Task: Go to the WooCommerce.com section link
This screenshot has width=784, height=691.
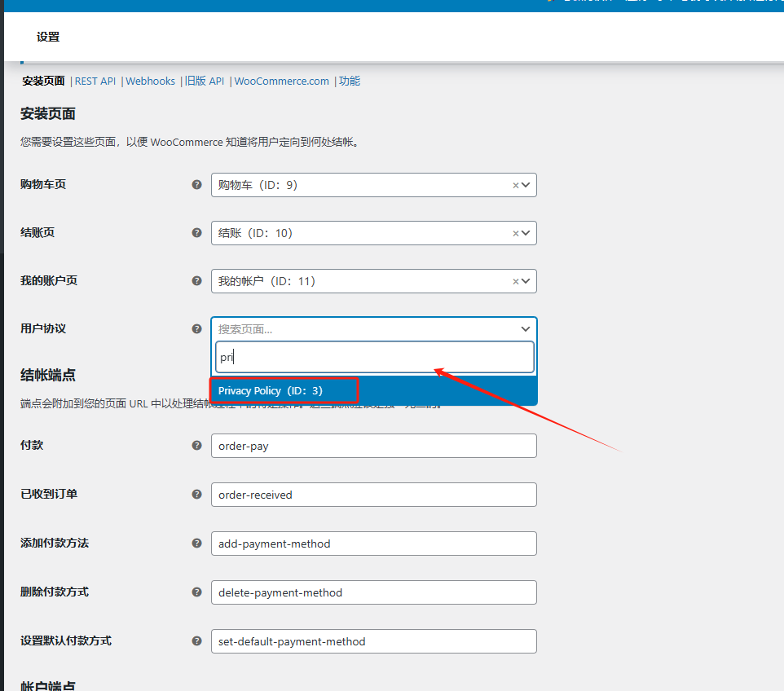Action: coord(281,81)
